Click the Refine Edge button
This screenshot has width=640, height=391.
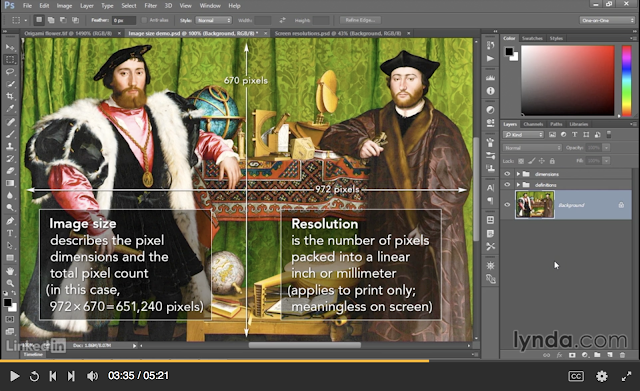[x=360, y=20]
